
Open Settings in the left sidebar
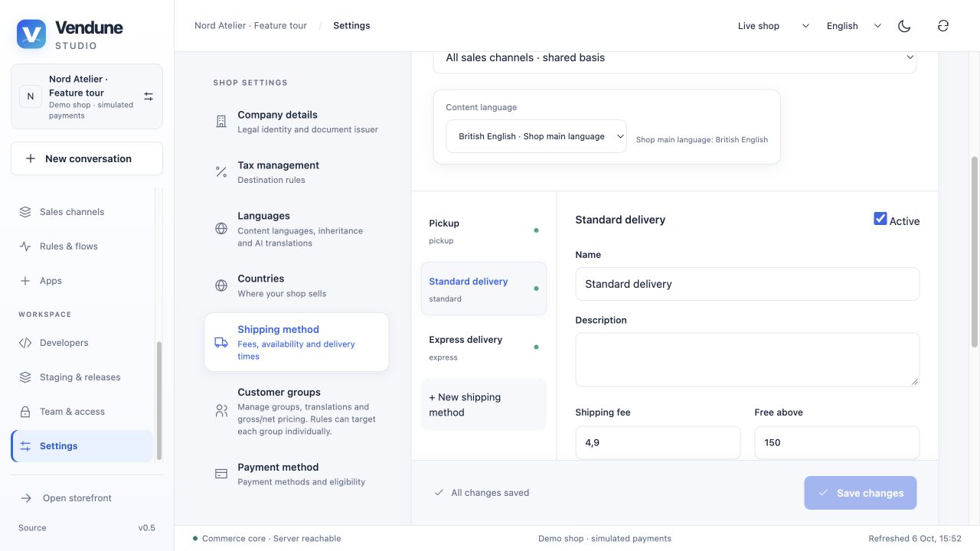pos(82,446)
